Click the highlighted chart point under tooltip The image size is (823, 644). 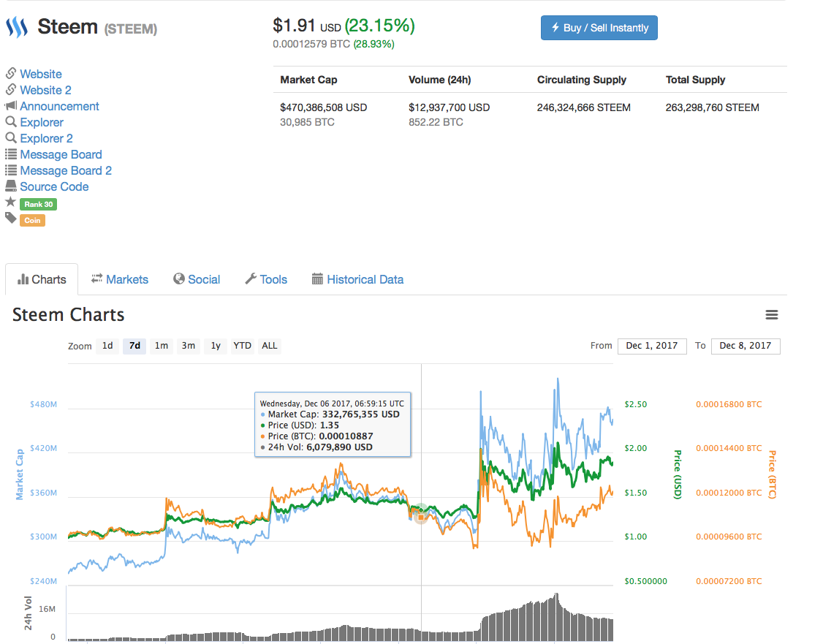point(421,516)
